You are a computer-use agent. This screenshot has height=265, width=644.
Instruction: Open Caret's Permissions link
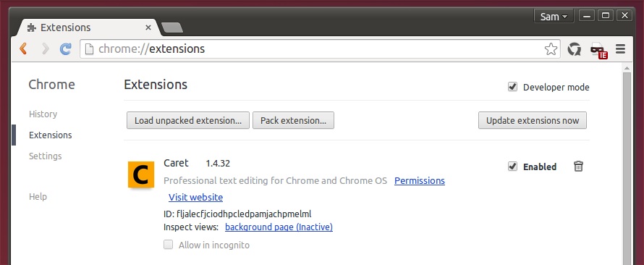coord(420,181)
